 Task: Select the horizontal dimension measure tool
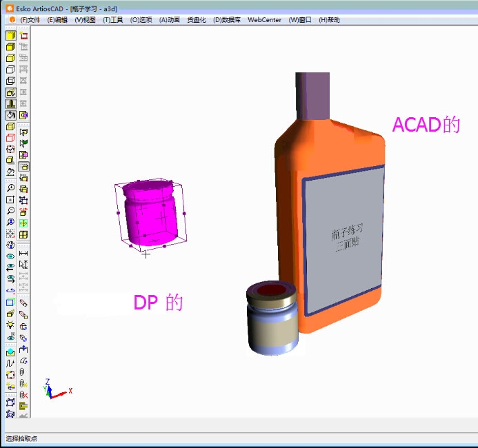(23, 254)
